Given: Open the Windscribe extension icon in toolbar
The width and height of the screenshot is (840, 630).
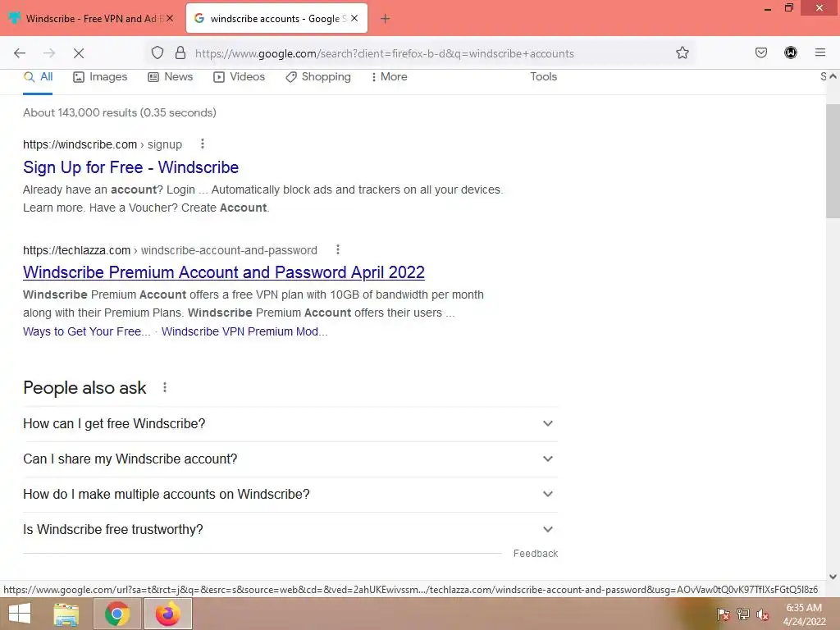Looking at the screenshot, I should [x=791, y=52].
